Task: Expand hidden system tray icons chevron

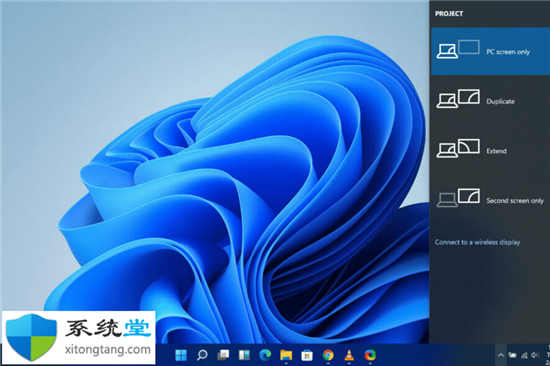Action: pyautogui.click(x=501, y=355)
